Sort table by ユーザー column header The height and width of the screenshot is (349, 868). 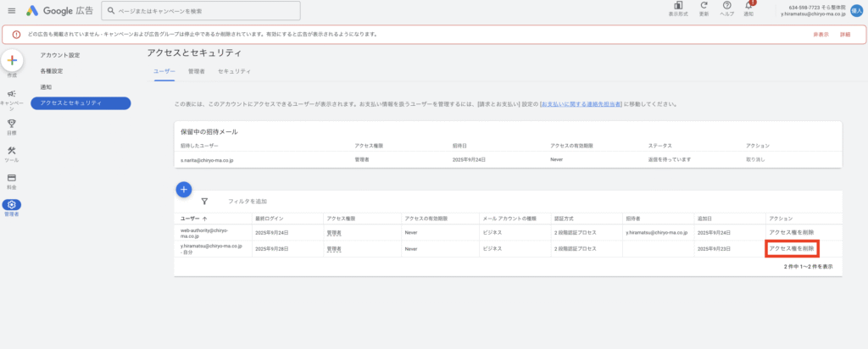click(194, 218)
